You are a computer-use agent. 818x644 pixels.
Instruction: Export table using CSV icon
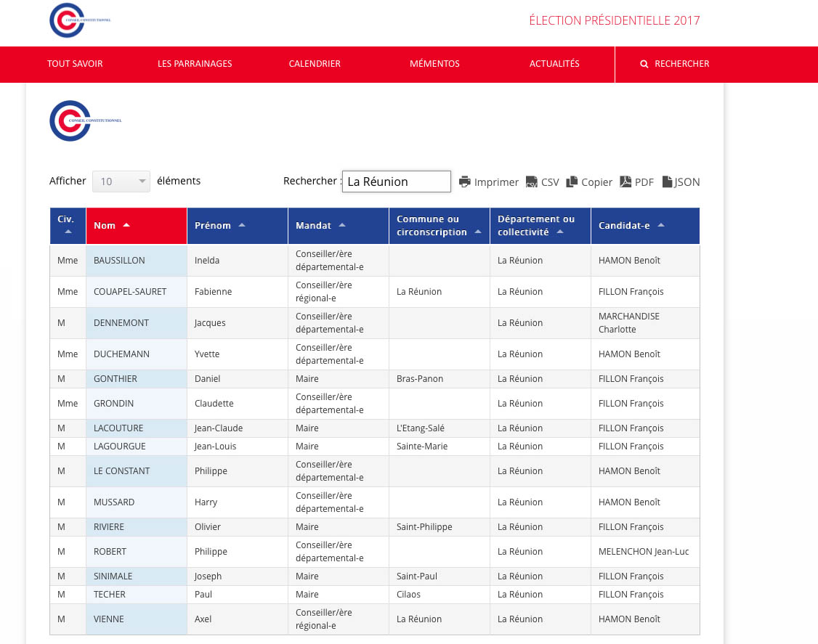(x=532, y=182)
